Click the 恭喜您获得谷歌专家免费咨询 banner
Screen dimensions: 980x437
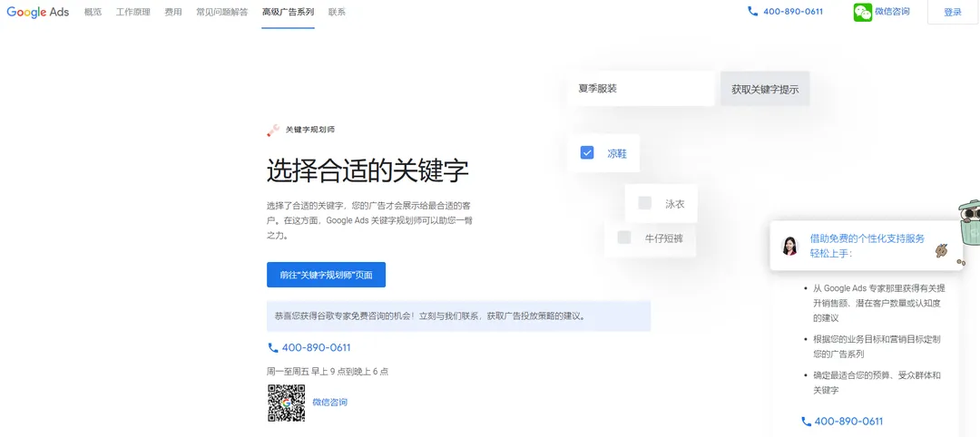[459, 316]
